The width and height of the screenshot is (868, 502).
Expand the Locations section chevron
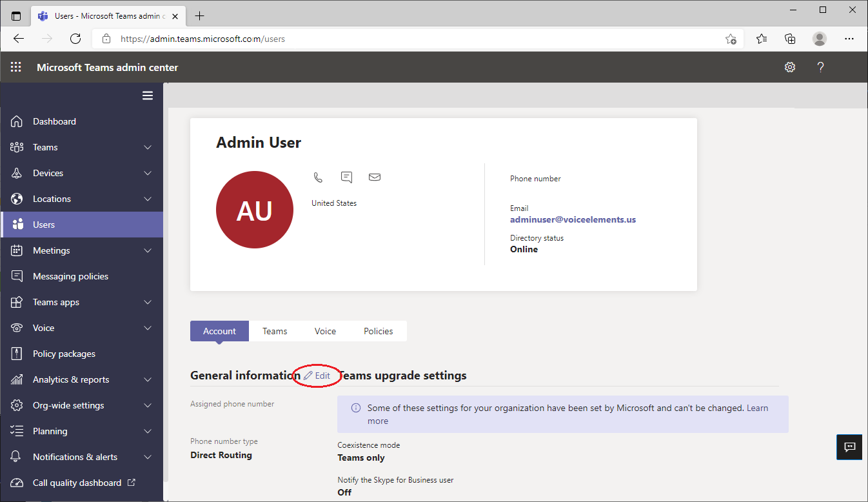click(148, 199)
